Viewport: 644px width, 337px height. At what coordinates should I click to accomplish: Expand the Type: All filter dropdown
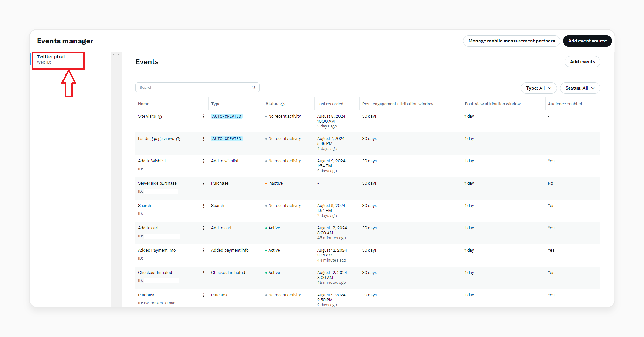[x=539, y=88]
